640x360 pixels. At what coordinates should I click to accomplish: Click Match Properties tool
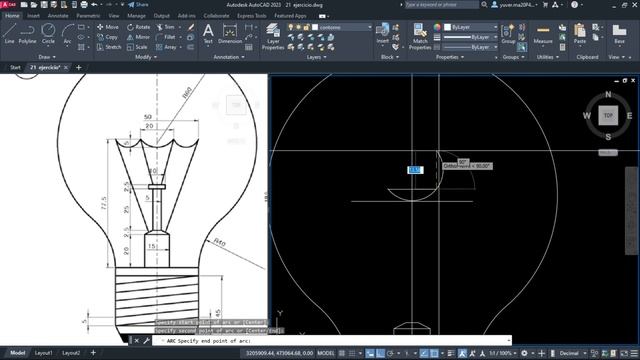click(x=420, y=37)
